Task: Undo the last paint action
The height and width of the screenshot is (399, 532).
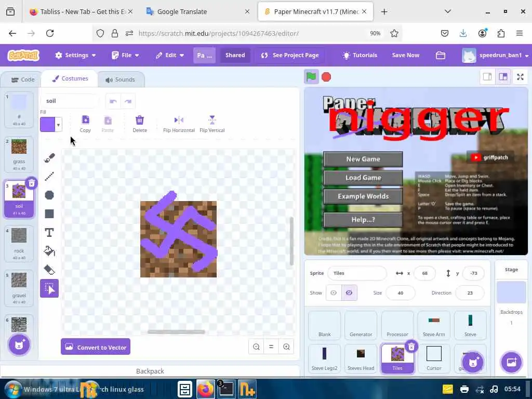Action: click(x=113, y=101)
